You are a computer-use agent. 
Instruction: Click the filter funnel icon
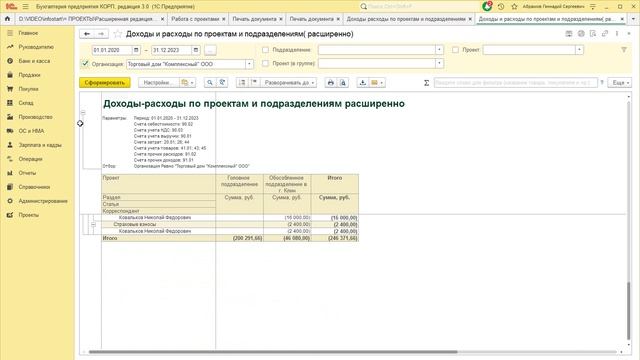click(x=624, y=50)
